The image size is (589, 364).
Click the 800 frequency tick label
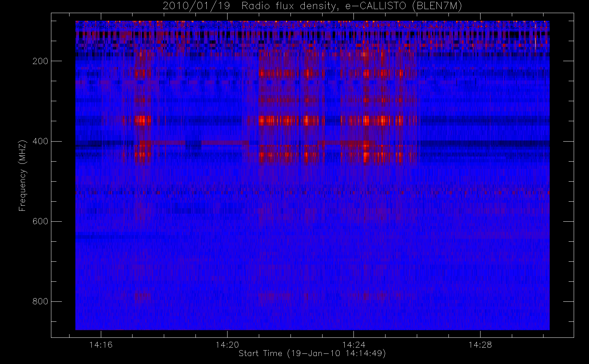40,301
